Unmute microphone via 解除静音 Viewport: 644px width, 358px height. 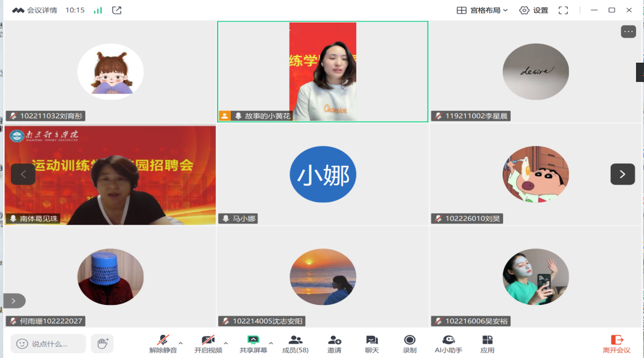pyautogui.click(x=163, y=343)
